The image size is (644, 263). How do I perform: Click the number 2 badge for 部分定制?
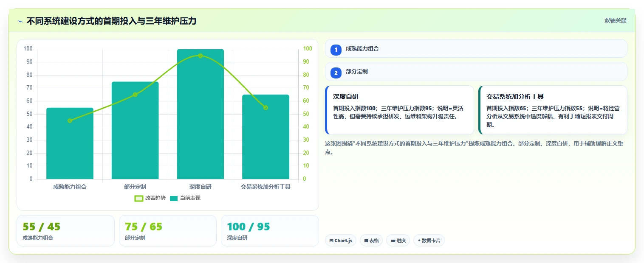pos(336,73)
